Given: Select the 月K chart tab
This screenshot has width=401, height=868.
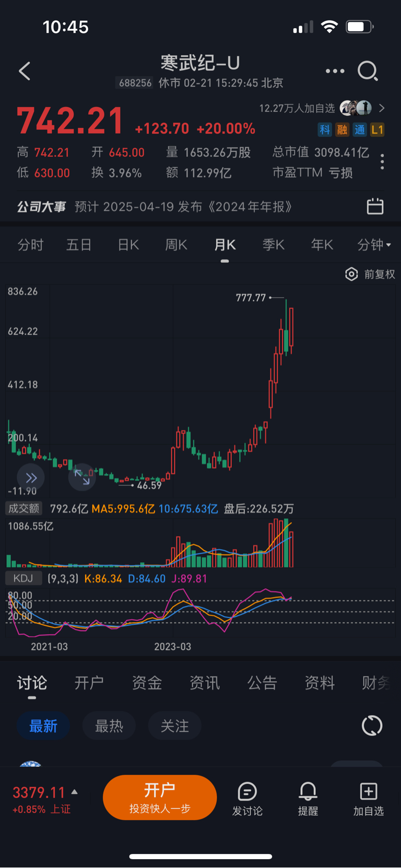Looking at the screenshot, I should point(225,245).
